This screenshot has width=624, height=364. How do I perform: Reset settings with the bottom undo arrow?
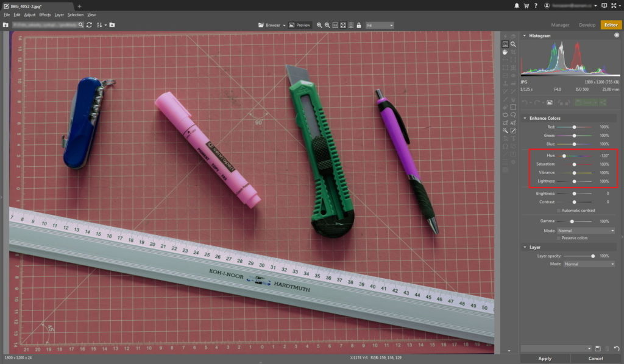click(617, 349)
